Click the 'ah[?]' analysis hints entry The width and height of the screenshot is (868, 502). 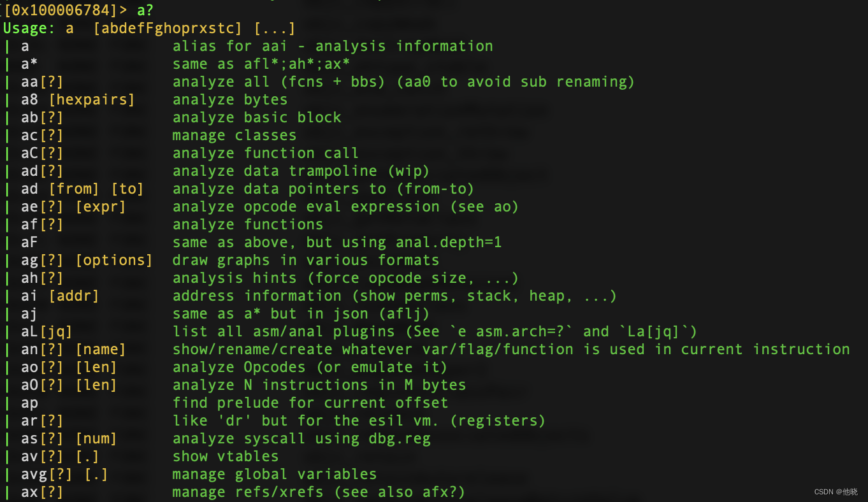click(42, 278)
